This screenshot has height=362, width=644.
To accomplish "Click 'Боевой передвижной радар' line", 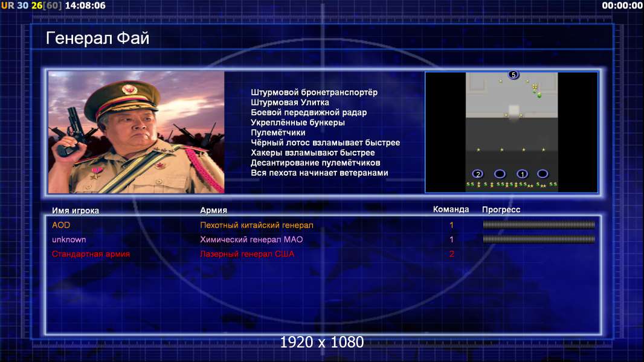I will pos(309,112).
